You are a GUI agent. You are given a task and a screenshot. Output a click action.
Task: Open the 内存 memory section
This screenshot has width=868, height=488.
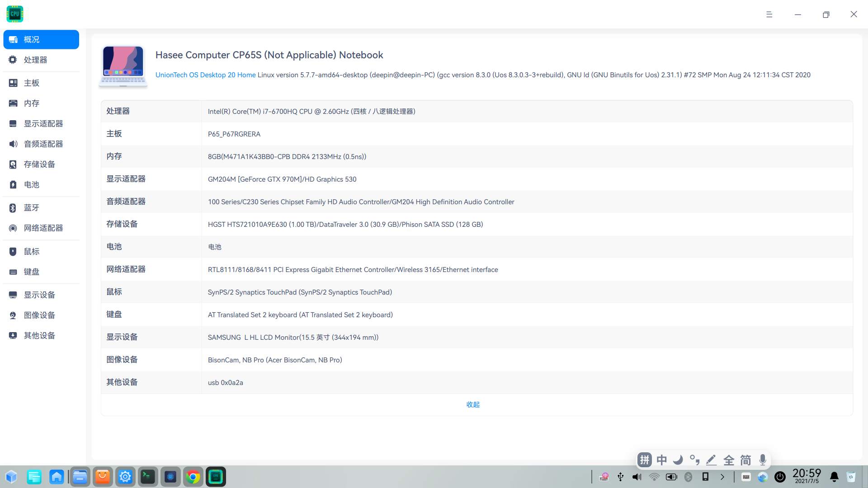pos(32,103)
